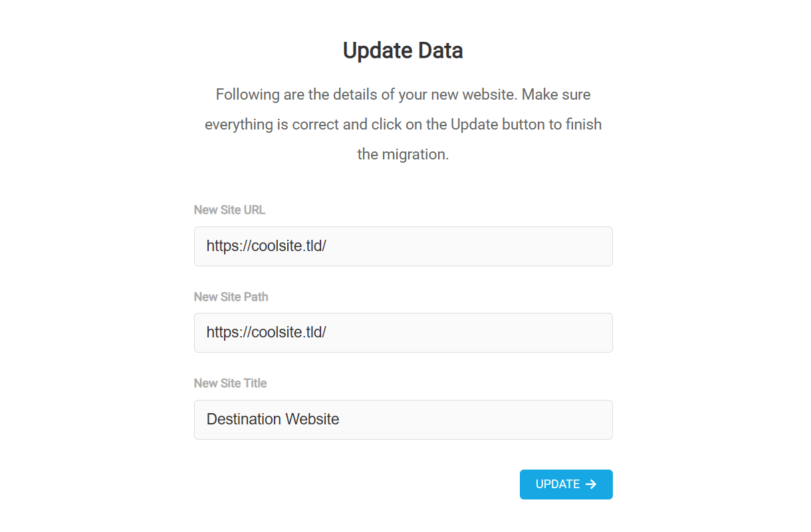Click the New Site Title label

(230, 383)
